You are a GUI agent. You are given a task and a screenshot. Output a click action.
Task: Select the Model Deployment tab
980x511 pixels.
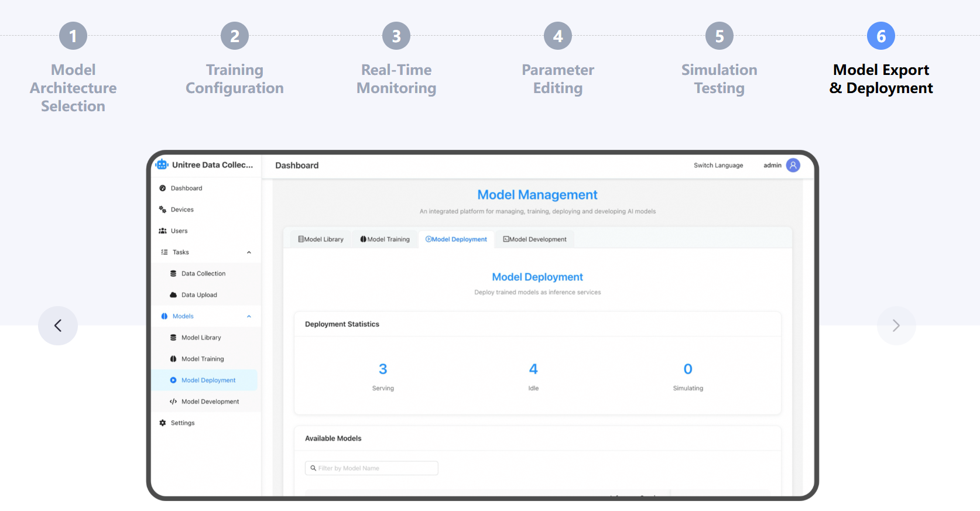pos(457,239)
